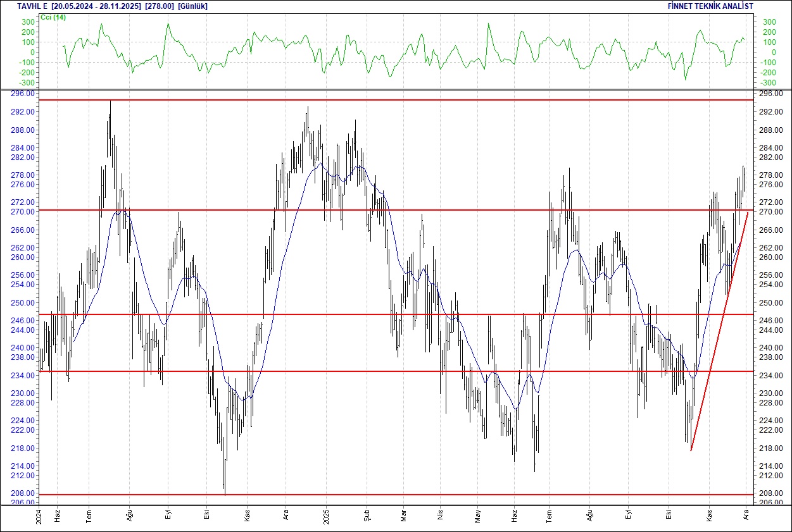
Task: Select the Mar month marker on time axis
Action: point(403,516)
